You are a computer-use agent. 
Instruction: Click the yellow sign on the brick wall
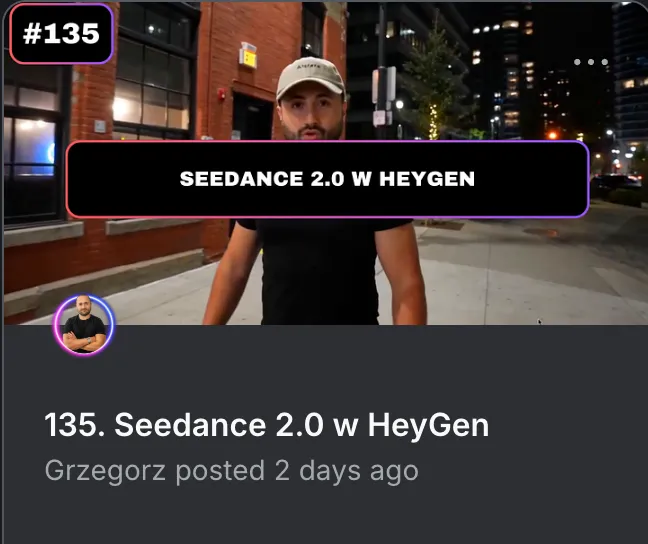tap(248, 55)
